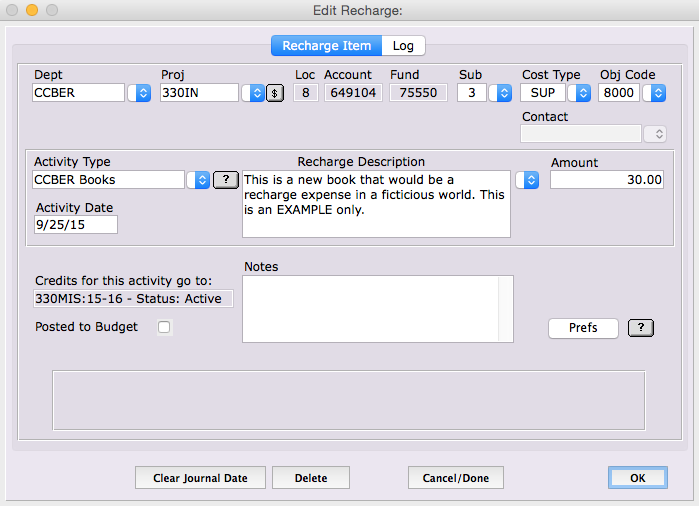699x506 pixels.
Task: Toggle the Posted to Budget checkbox
Action: (165, 327)
